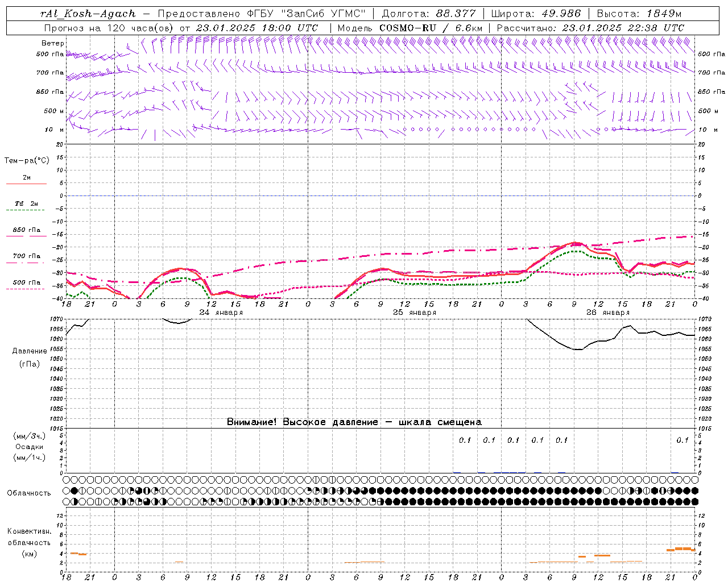The height and width of the screenshot is (582, 728).
Task: Click the Ветер wind panel label
Action: (53, 43)
